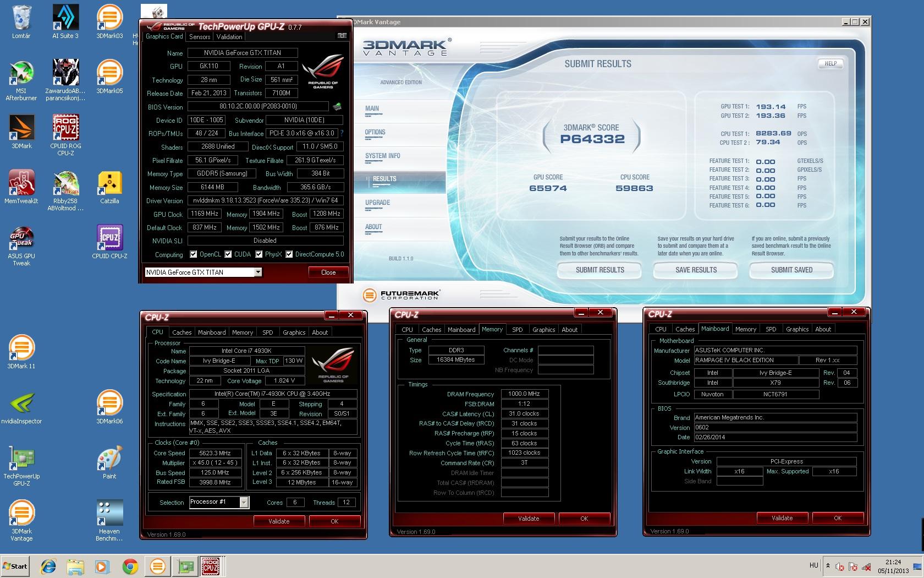This screenshot has width=924, height=578.
Task: Open the Caches tab in CPU-Z CPU window
Action: (182, 332)
